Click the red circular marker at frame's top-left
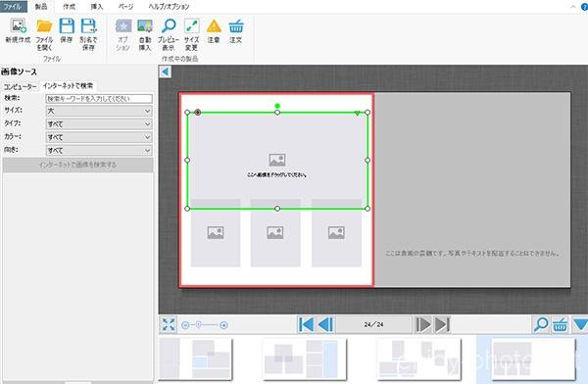Image resolution: width=588 pixels, height=384 pixels. [198, 113]
